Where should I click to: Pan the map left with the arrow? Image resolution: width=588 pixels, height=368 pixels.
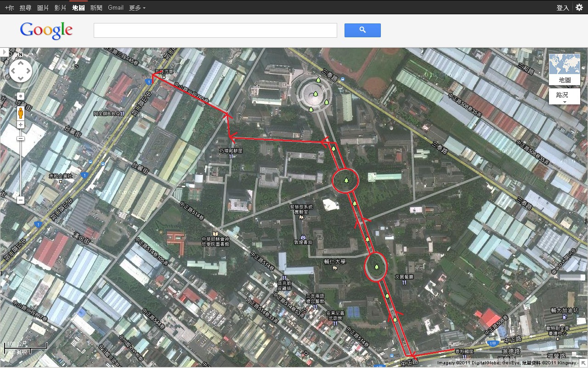point(13,71)
